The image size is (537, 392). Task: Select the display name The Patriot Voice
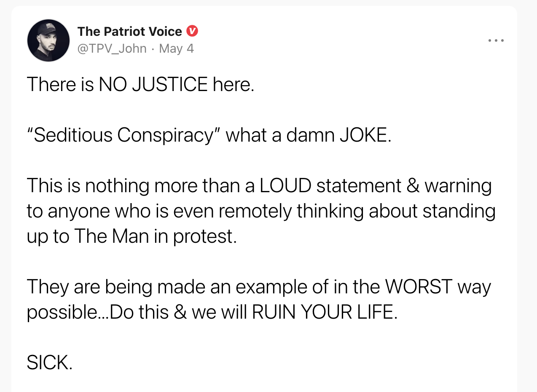(130, 31)
